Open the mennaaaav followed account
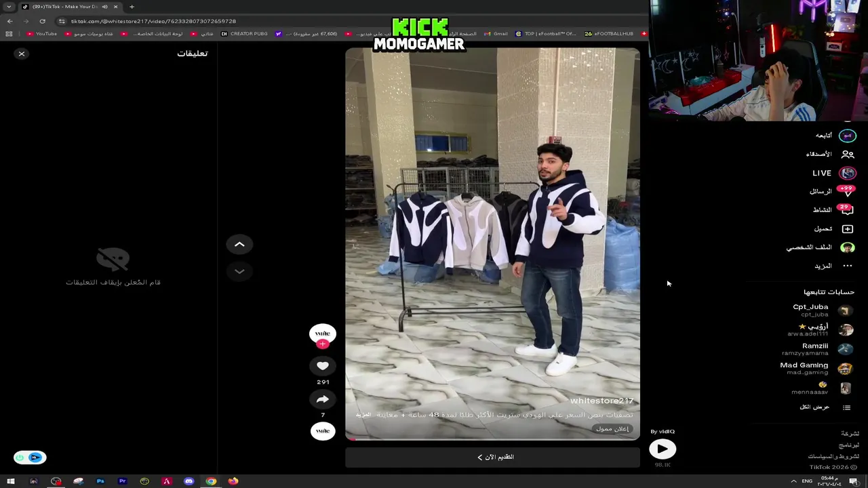Screen dimensions: 868x488 tap(822, 388)
